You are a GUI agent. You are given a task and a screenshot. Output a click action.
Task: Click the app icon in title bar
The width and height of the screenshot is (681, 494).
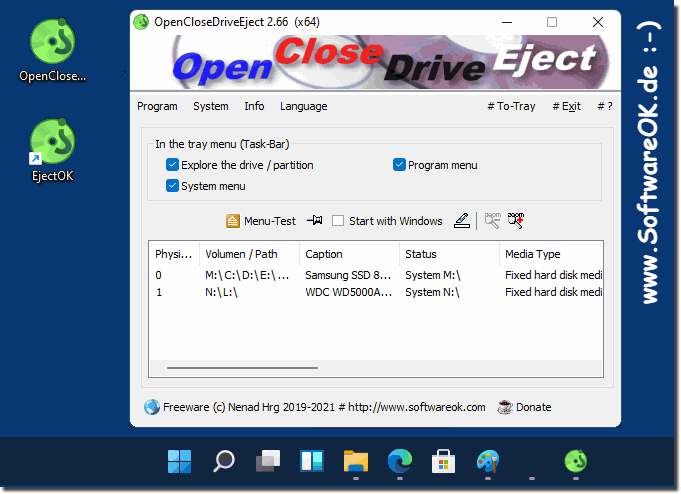pyautogui.click(x=141, y=22)
